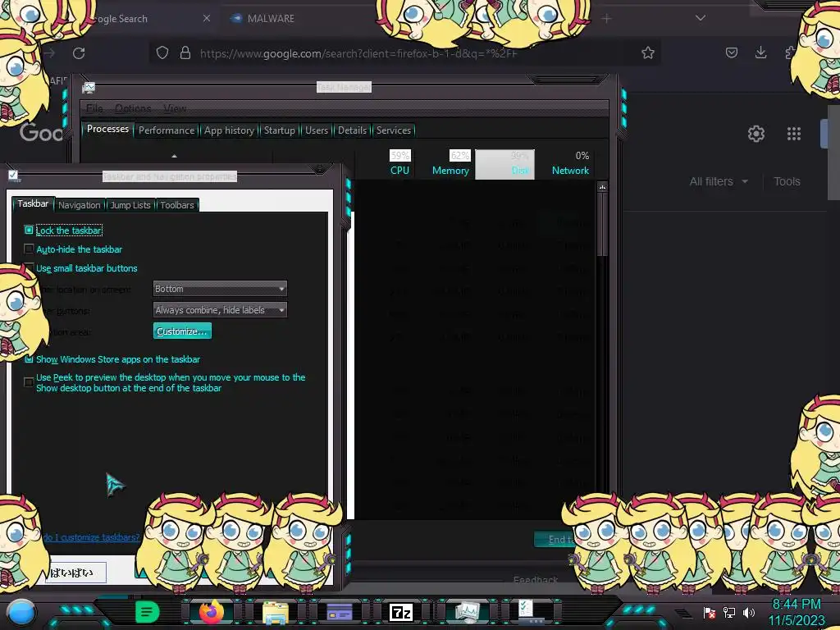The image size is (840, 630).
Task: Open the Services tab in Task Manager
Action: [x=394, y=130]
